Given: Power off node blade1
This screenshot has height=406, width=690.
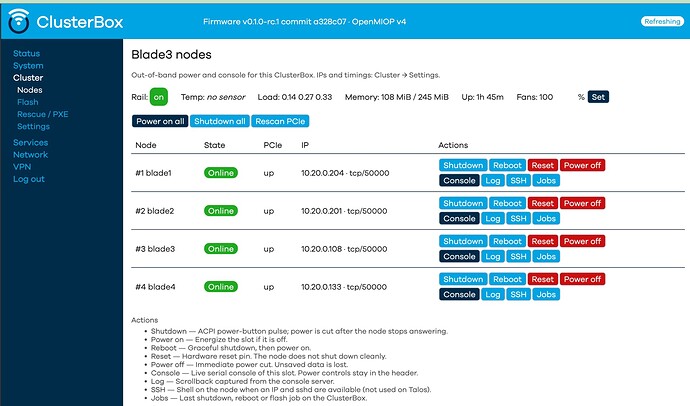Looking at the screenshot, I should pyautogui.click(x=582, y=165).
